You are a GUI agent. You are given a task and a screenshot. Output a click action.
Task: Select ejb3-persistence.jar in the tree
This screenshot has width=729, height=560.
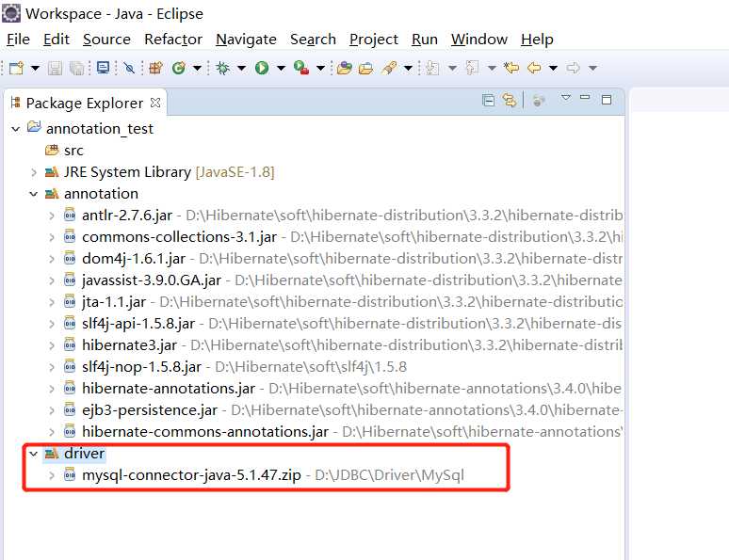tap(150, 410)
